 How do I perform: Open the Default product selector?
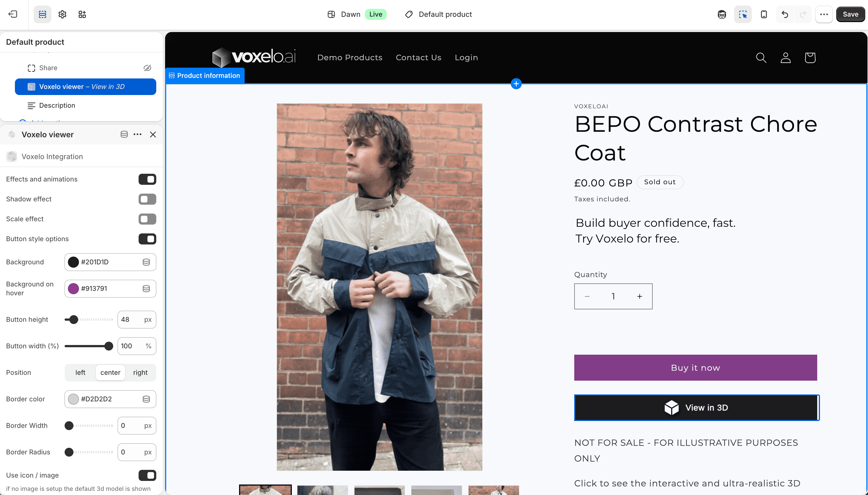click(438, 14)
